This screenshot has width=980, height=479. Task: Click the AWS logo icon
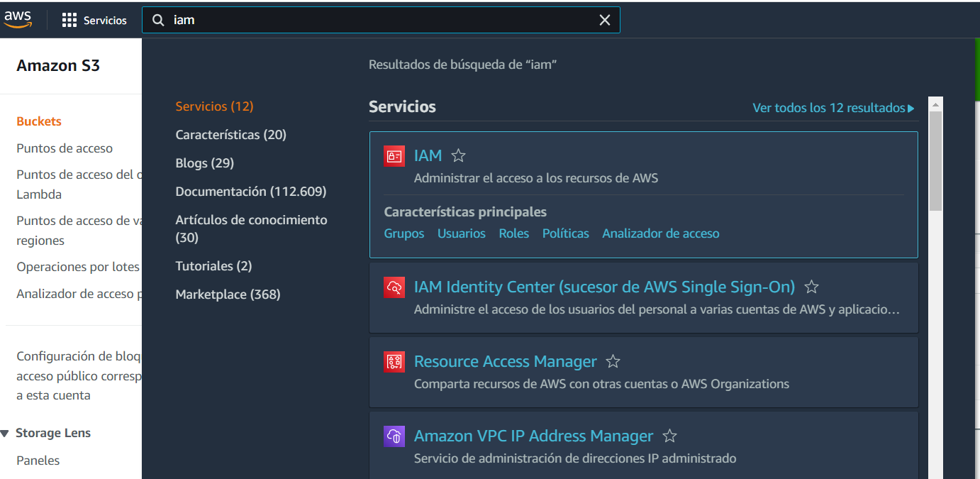18,19
